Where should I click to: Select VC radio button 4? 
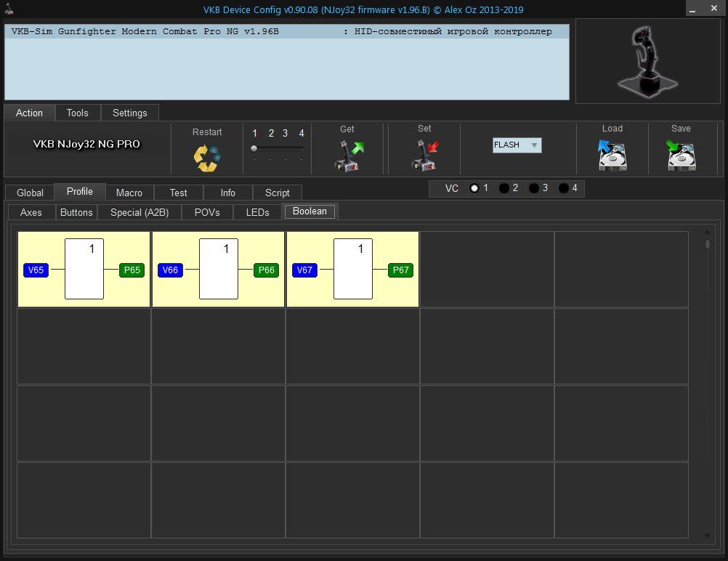[564, 188]
